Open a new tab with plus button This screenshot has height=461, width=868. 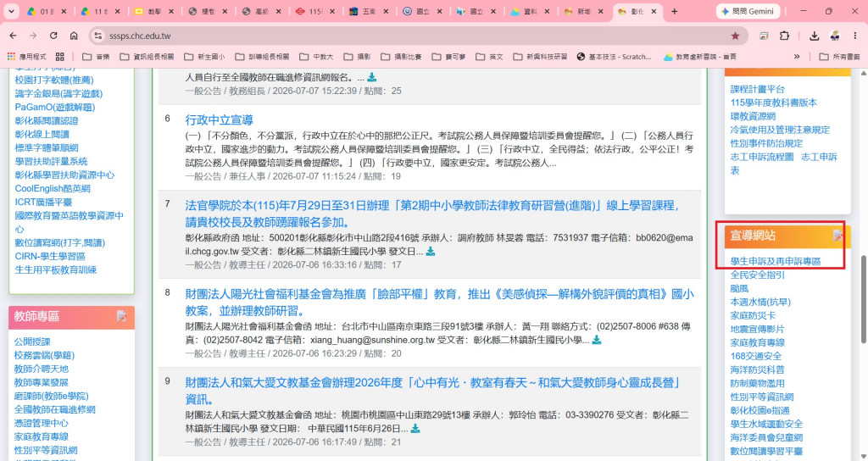coord(674,11)
